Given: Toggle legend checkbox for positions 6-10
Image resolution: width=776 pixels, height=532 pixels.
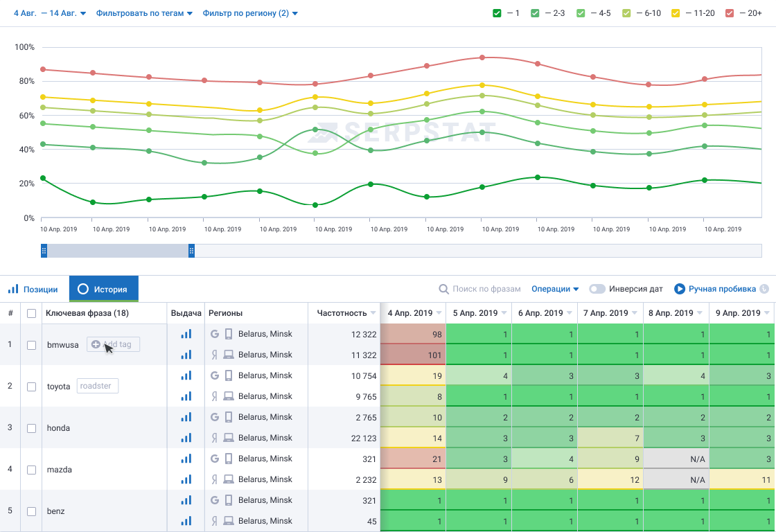Looking at the screenshot, I should 626,13.
